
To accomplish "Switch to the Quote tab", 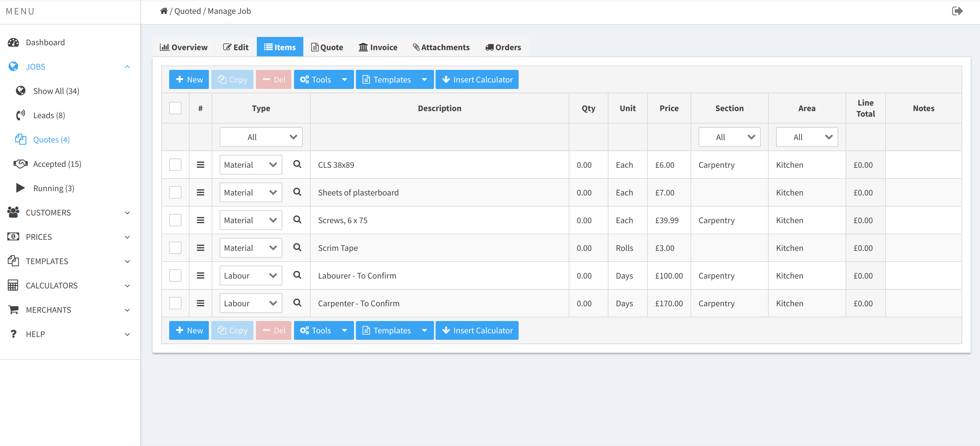I will tap(327, 47).
